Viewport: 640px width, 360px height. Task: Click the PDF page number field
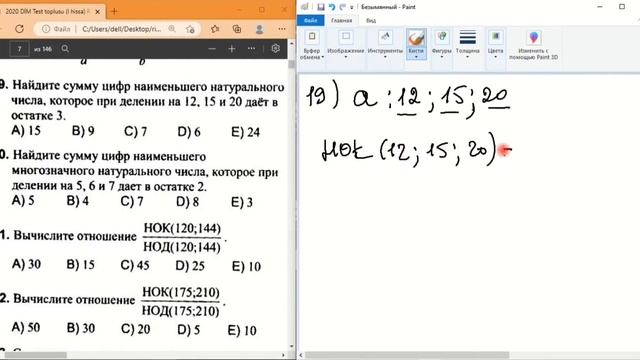click(x=19, y=49)
